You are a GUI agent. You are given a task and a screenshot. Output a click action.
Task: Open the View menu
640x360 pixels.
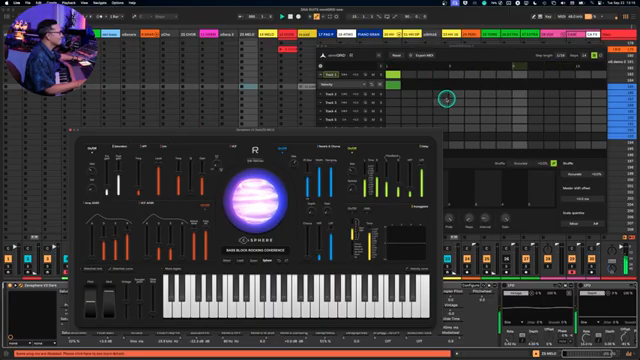[84, 2]
